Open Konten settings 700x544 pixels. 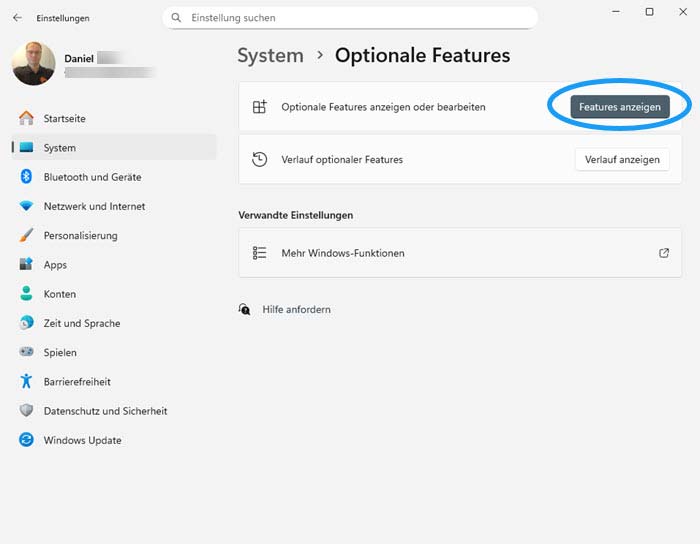point(60,294)
